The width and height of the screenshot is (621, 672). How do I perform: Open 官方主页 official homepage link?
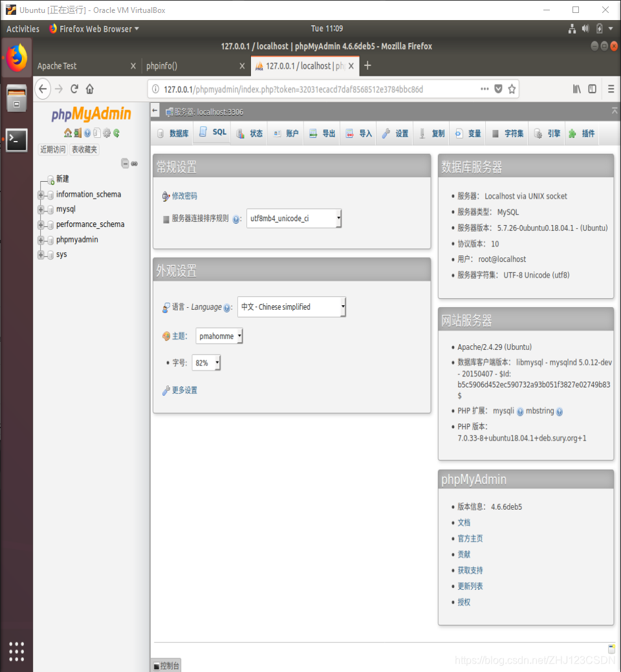click(470, 539)
